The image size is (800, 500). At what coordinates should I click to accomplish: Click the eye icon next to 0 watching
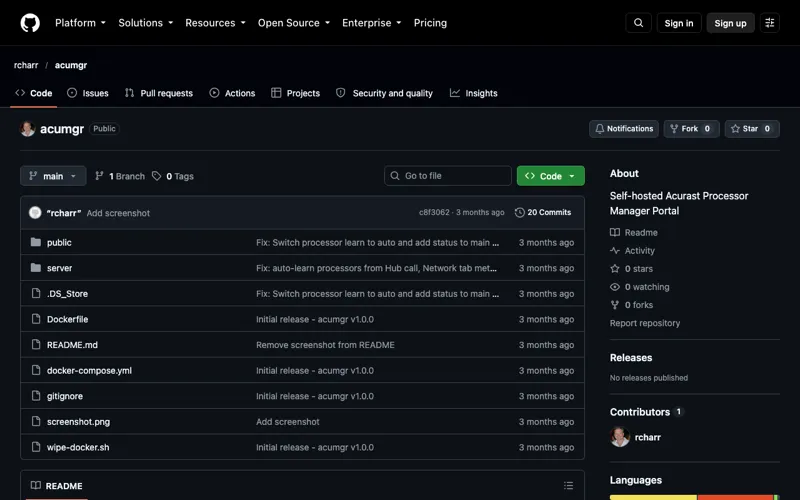pos(615,287)
